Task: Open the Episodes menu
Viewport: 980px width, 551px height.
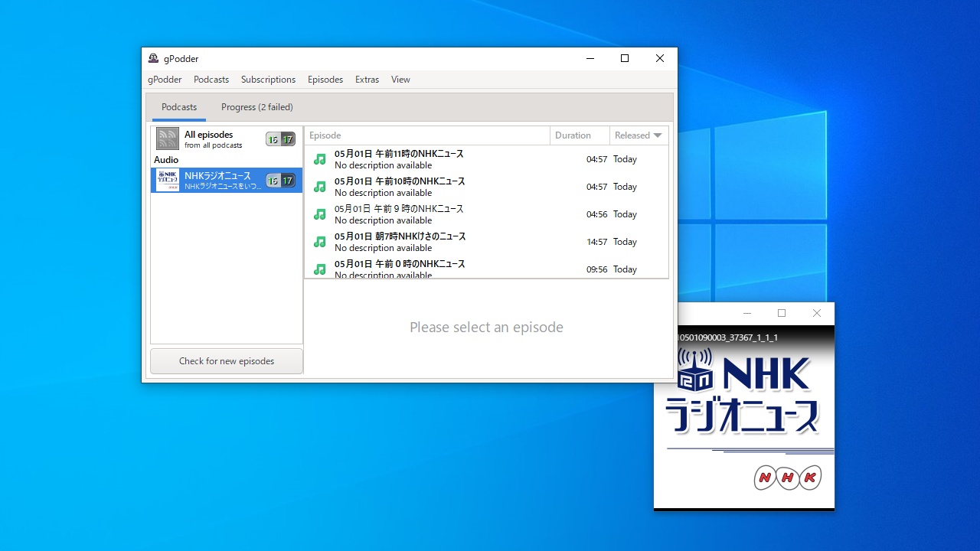Action: tap(325, 80)
